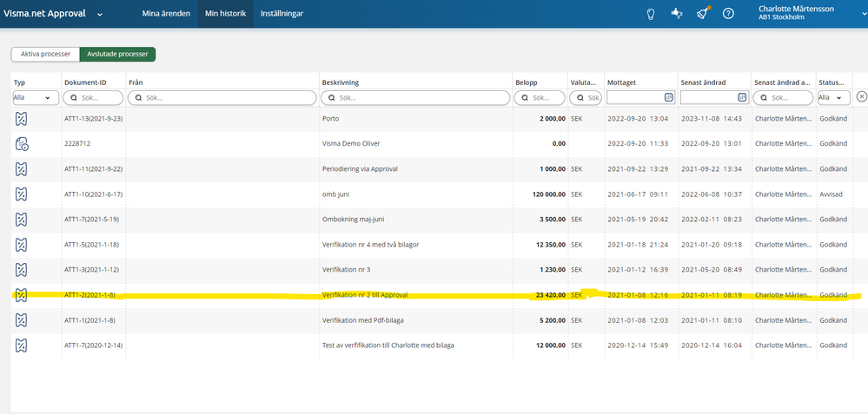
Task: Click the help question mark icon
Action: pos(728,14)
